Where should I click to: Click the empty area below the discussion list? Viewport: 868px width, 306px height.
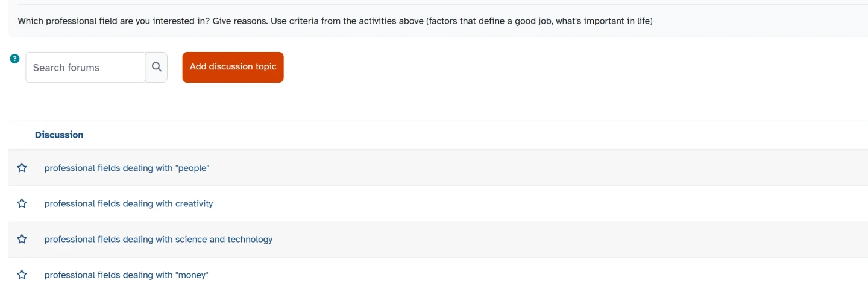pyautogui.click(x=422, y=299)
